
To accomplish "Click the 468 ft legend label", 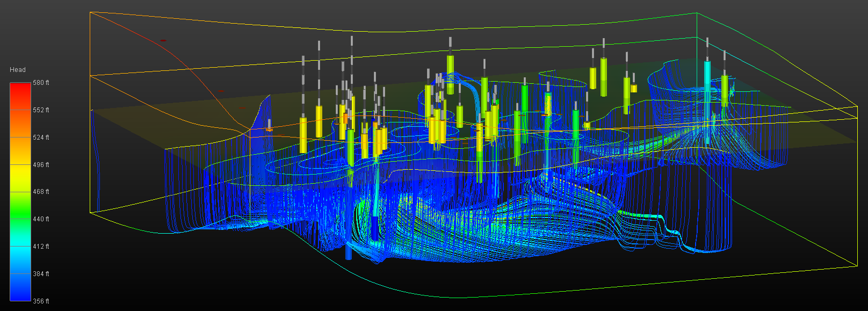I will [x=41, y=192].
